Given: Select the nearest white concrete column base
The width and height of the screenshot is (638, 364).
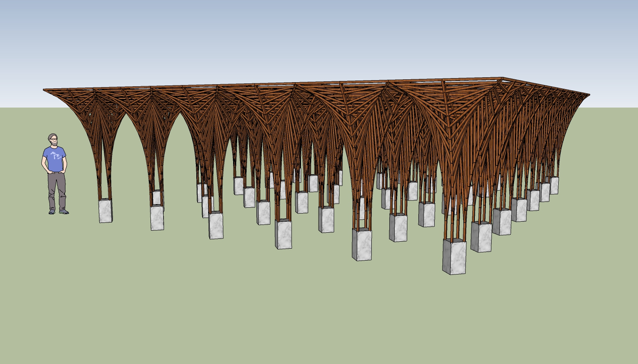Looking at the screenshot, I should click(x=454, y=256).
